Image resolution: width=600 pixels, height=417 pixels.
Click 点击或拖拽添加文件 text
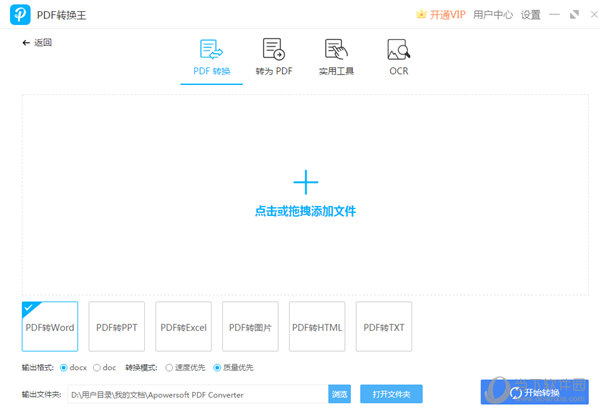[305, 211]
